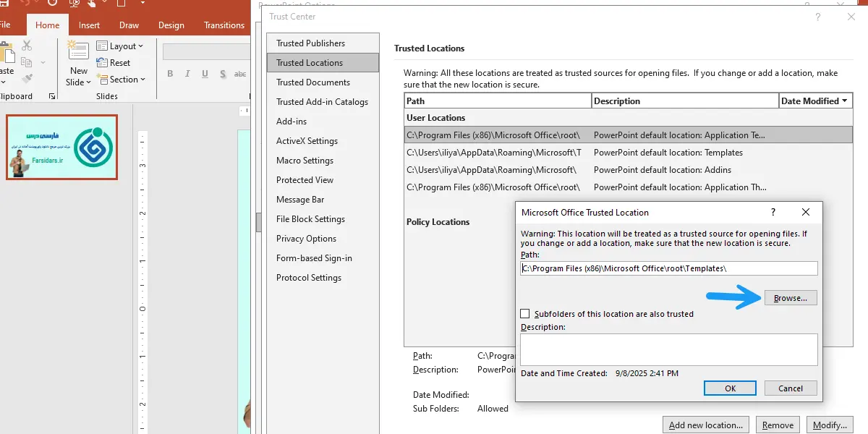This screenshot has width=868, height=434.
Task: Click the Path text field in the dialog
Action: tap(669, 268)
